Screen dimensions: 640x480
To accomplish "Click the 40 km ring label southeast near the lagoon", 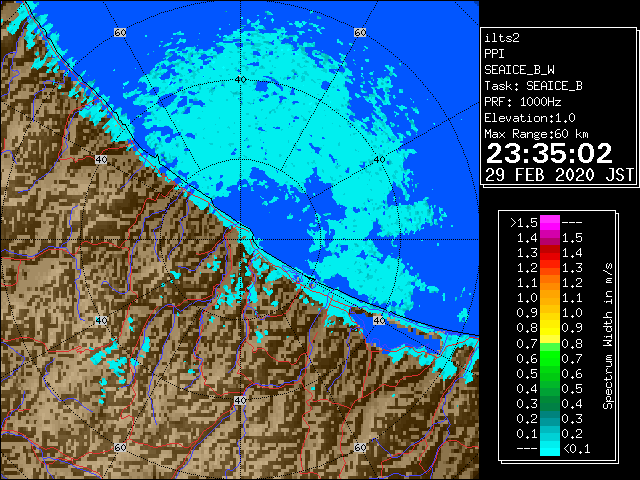I will 380,320.
